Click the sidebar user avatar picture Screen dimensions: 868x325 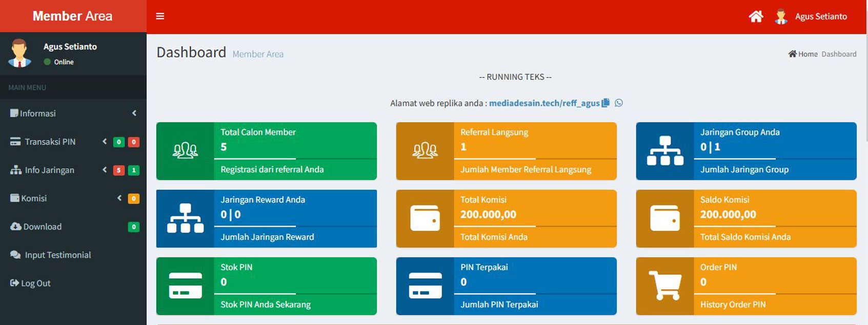(19, 53)
